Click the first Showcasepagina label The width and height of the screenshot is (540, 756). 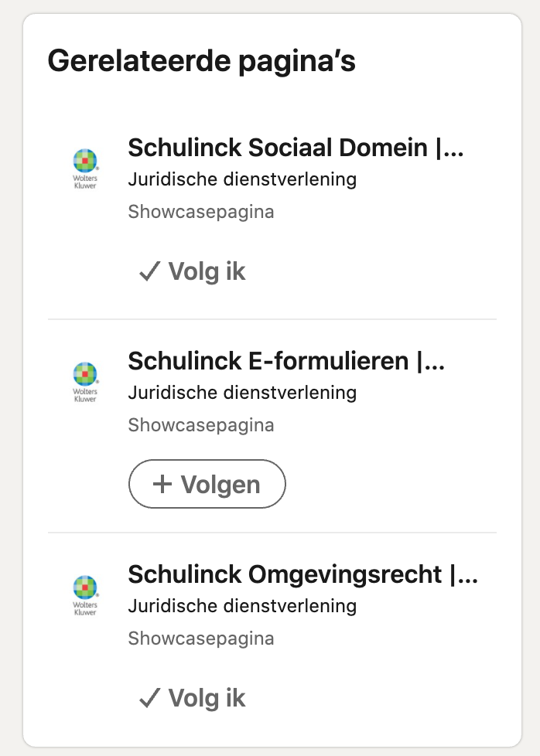tap(200, 211)
